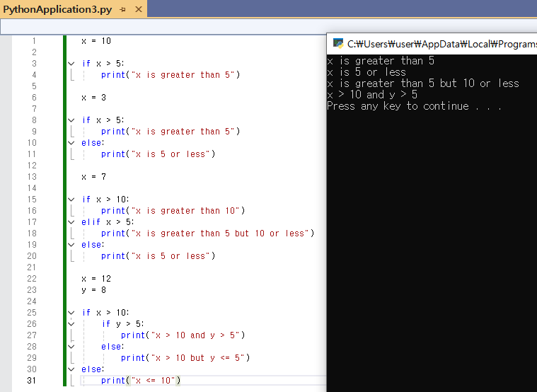Image resolution: width=537 pixels, height=392 pixels.
Task: Click print "x is greater than 5 but 10 or less"
Action: tap(207, 233)
